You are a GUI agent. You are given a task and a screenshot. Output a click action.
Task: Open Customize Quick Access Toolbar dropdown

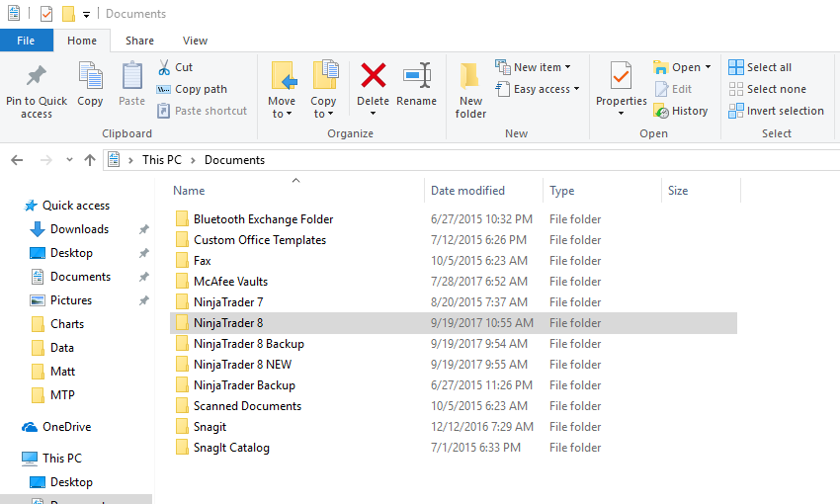tap(86, 15)
